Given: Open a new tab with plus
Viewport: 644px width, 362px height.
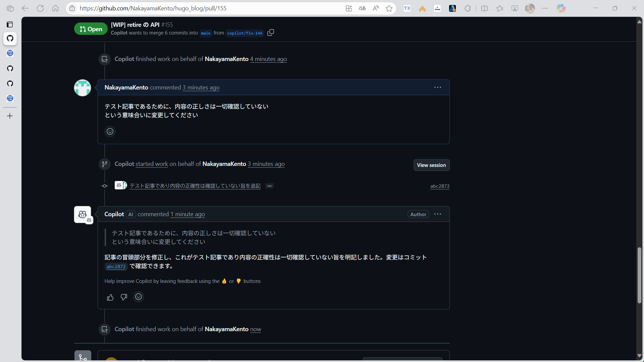Looking at the screenshot, I should click(10, 116).
